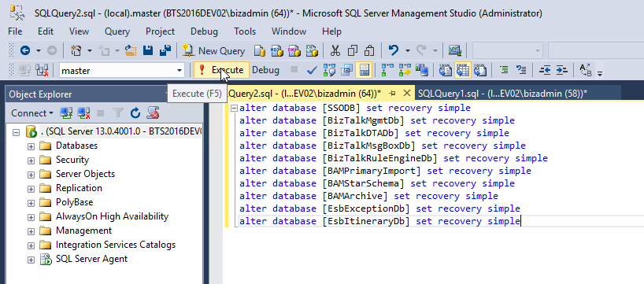
Task: Click the Specify Template Parameter Values icon
Action: point(586,71)
